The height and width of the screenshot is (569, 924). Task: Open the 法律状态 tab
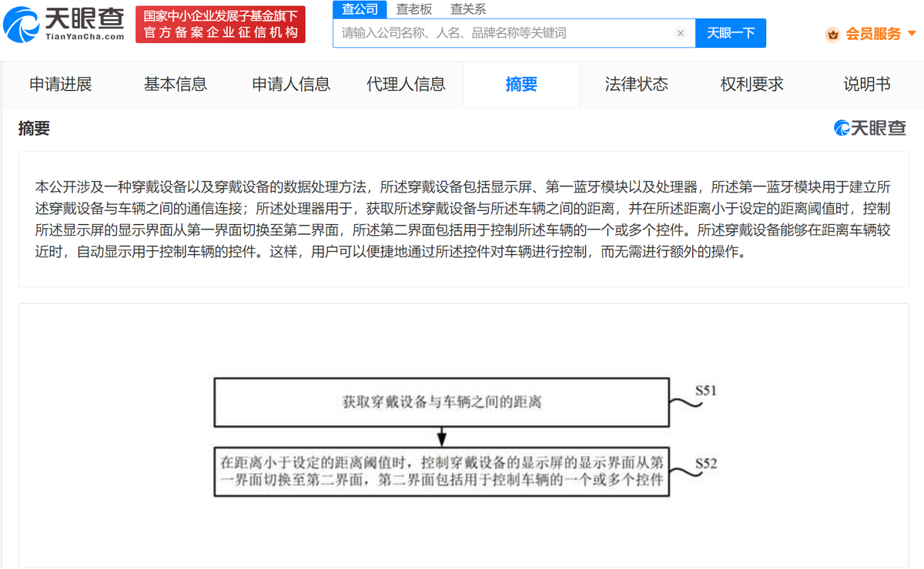[x=637, y=85]
